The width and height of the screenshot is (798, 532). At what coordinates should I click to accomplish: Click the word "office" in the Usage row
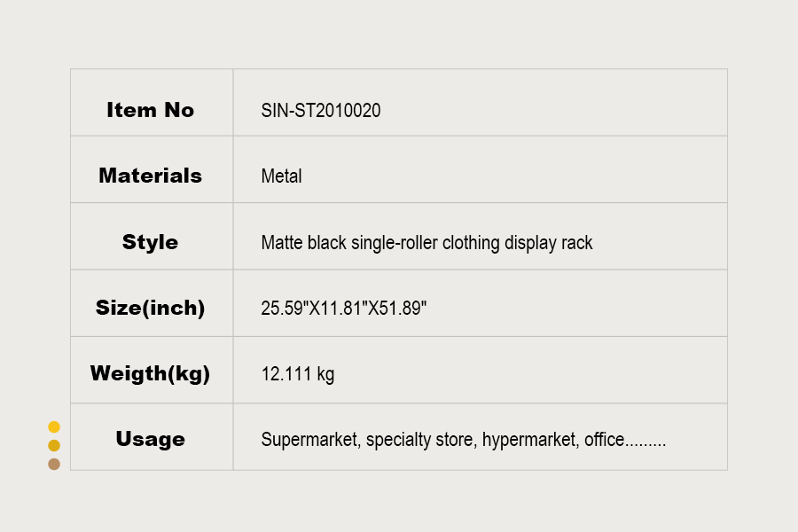point(604,440)
